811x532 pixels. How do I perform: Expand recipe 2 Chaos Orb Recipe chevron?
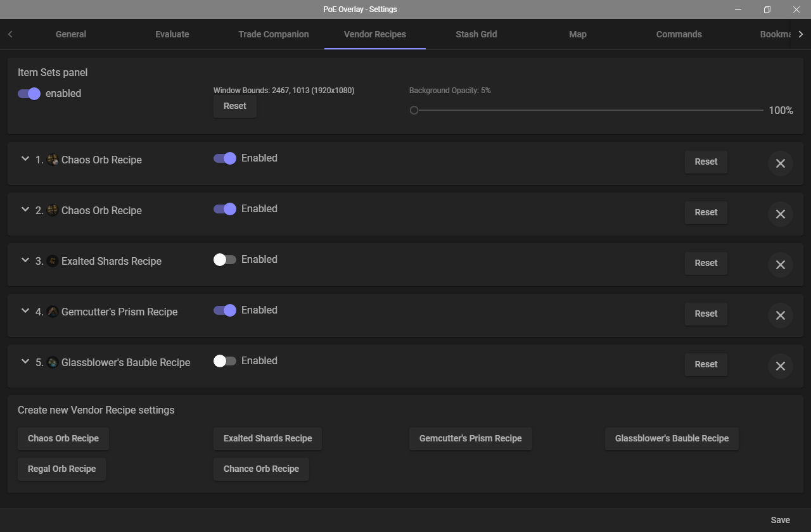point(25,210)
